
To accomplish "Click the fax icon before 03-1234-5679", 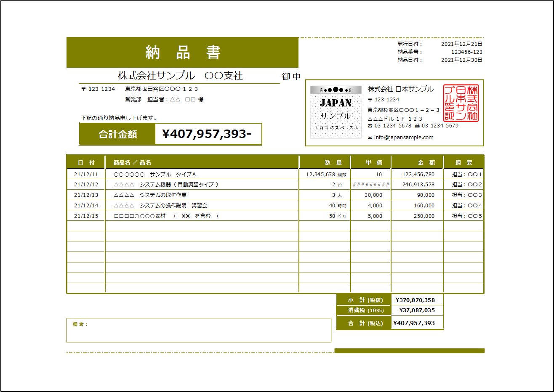I will click(x=417, y=125).
